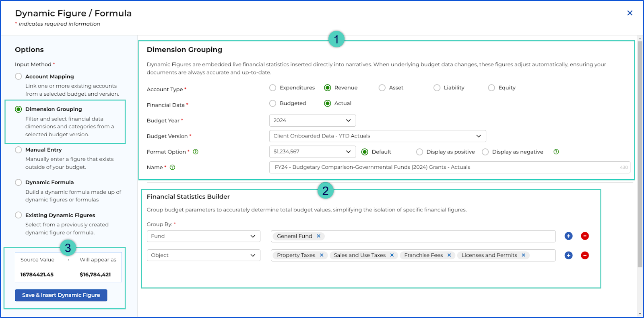This screenshot has height=318, width=644.
Task: Click the Name input field
Action: 450,167
